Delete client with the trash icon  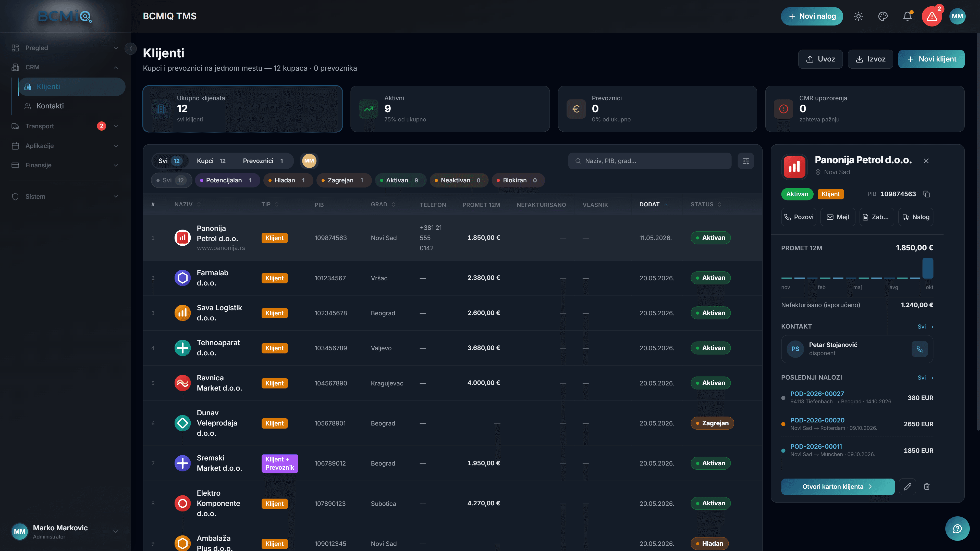(927, 486)
